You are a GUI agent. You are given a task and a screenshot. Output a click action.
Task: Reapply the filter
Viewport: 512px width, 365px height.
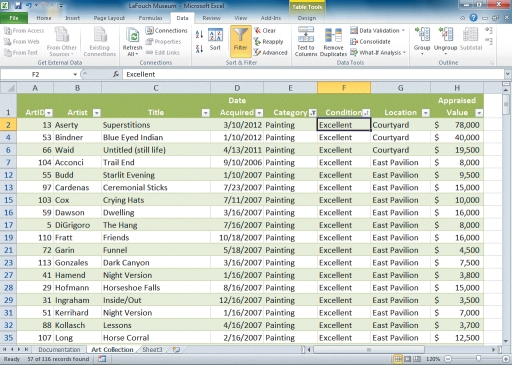point(269,42)
